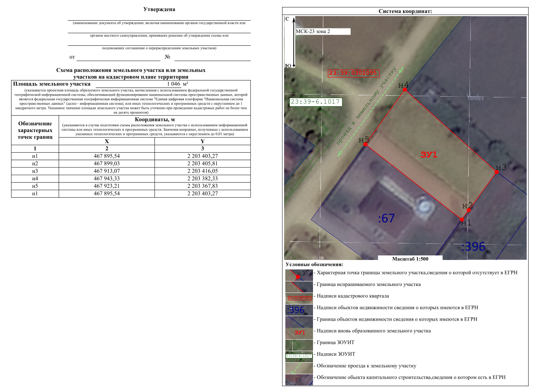This screenshot has height=392, width=536.
Task: Click the green ЗОУИТ label 23:39-6.1017
Action: [x=315, y=102]
